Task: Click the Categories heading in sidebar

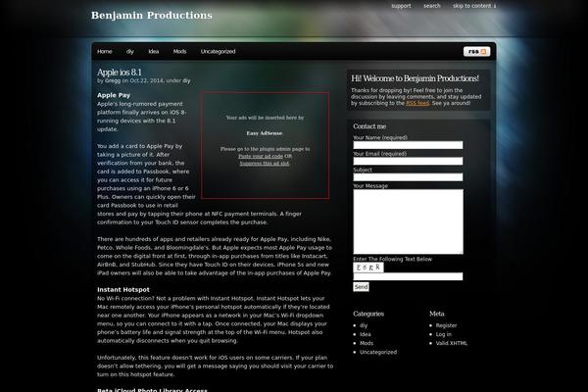Action: tap(368, 314)
